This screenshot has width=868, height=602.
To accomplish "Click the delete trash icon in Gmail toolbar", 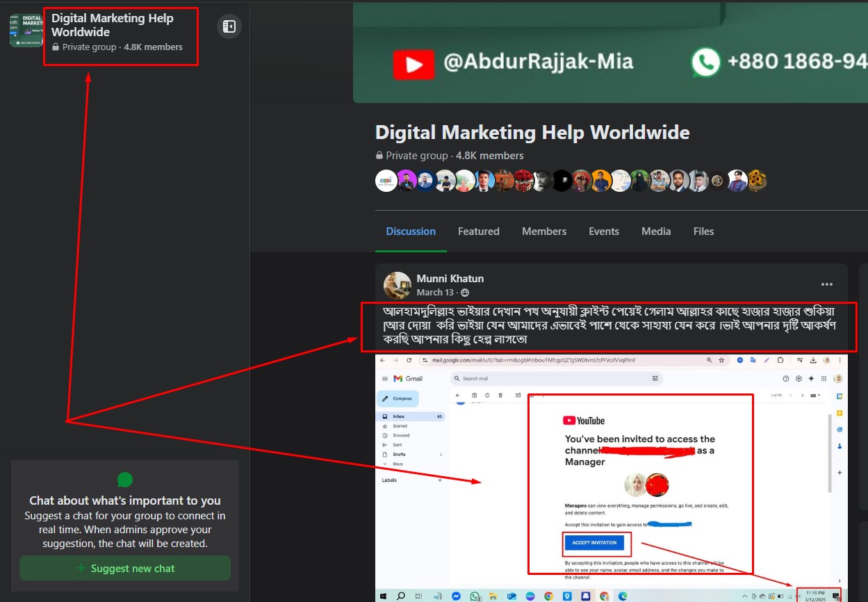I will click(x=500, y=395).
